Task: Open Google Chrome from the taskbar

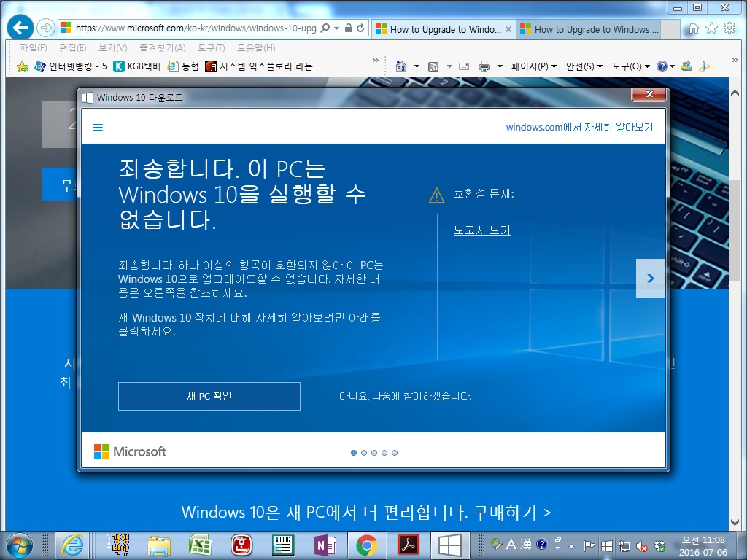Action: coord(366,545)
